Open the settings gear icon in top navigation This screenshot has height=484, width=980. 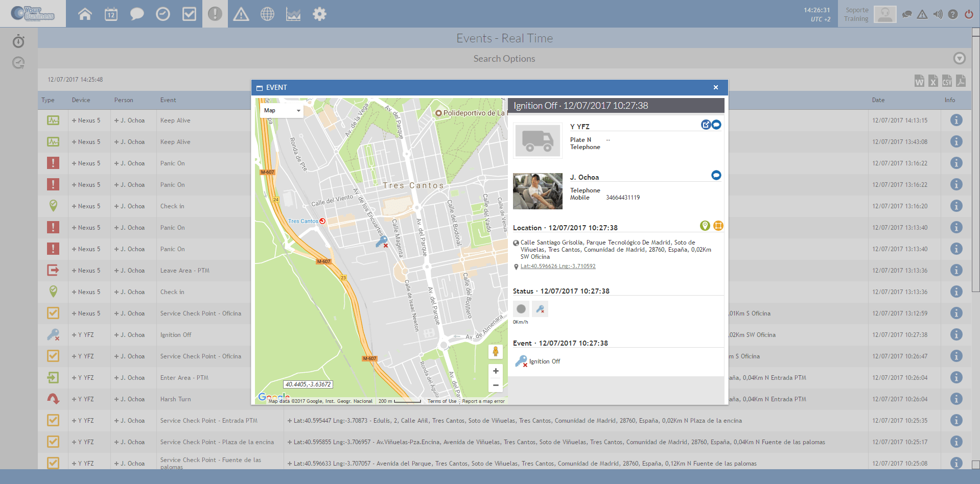point(319,14)
